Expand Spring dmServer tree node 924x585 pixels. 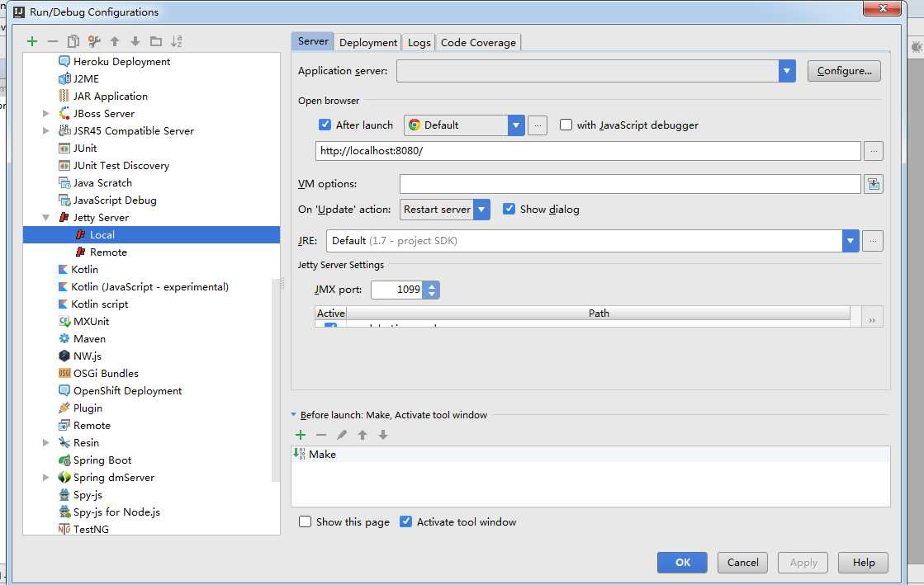click(46, 477)
